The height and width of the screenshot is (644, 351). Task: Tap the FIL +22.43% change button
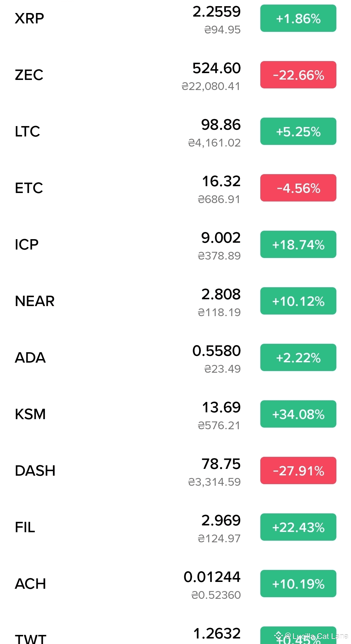[298, 527]
